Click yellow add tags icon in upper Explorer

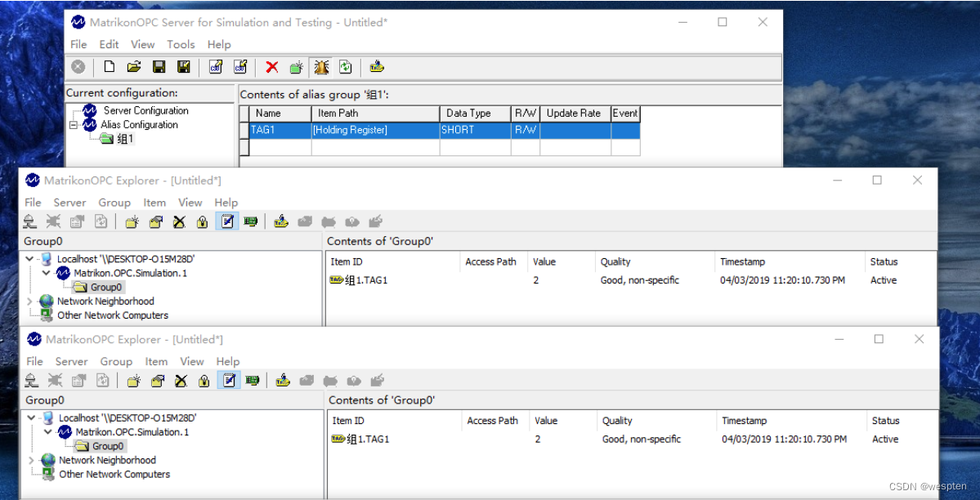[x=281, y=221]
